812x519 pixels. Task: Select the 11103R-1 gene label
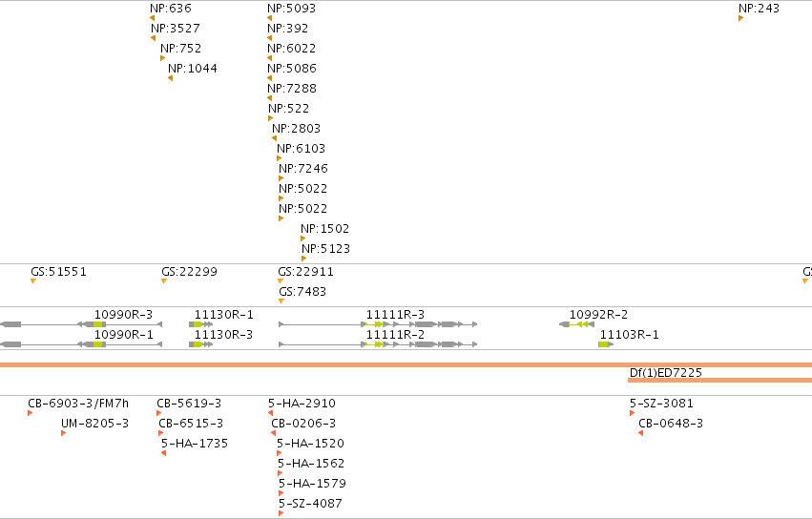tap(629, 335)
